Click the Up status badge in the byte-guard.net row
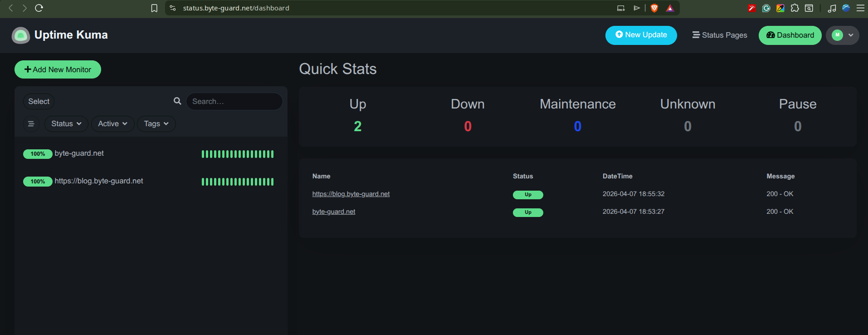 [x=528, y=212]
